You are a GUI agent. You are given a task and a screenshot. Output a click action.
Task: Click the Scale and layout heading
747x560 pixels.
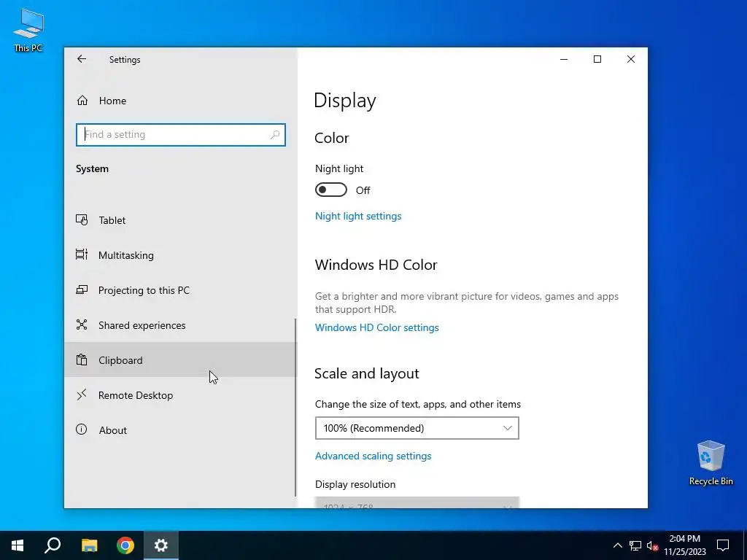[367, 373]
